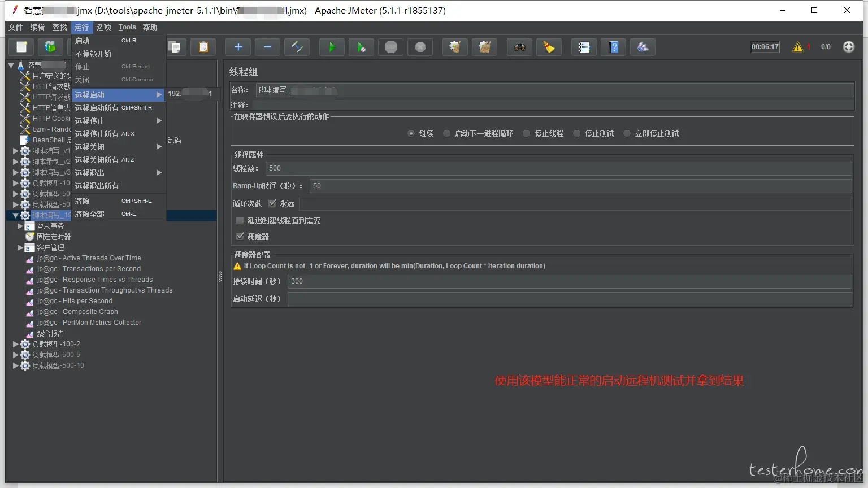Image resolution: width=868 pixels, height=488 pixels.
Task: Select the 继续 radio option
Action: point(411,133)
